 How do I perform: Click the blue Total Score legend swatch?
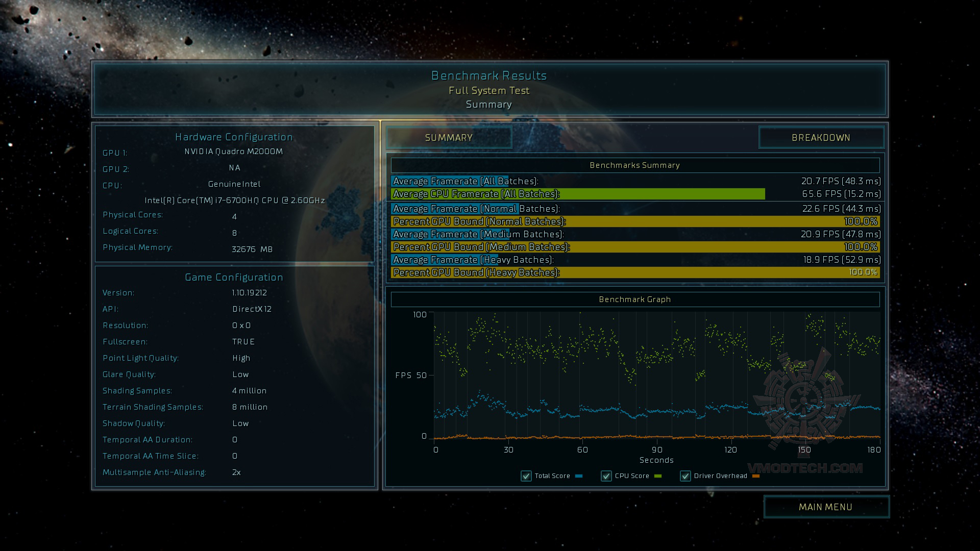pyautogui.click(x=579, y=476)
